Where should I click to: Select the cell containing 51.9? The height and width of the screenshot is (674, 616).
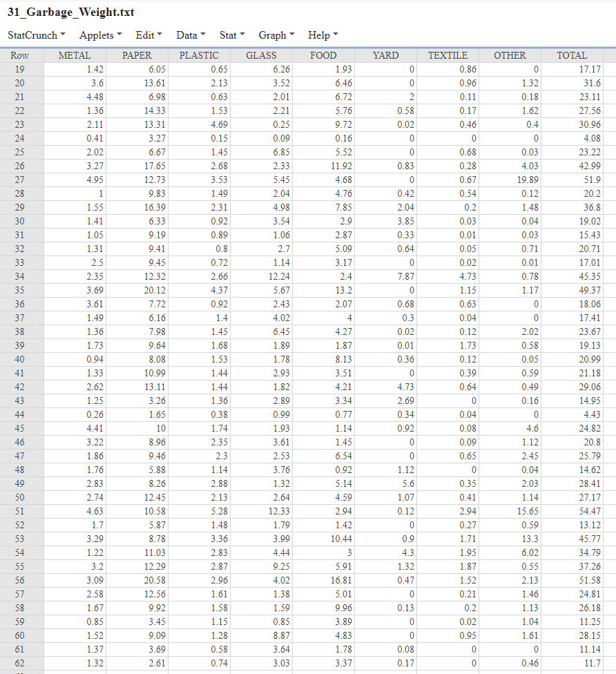click(x=571, y=180)
